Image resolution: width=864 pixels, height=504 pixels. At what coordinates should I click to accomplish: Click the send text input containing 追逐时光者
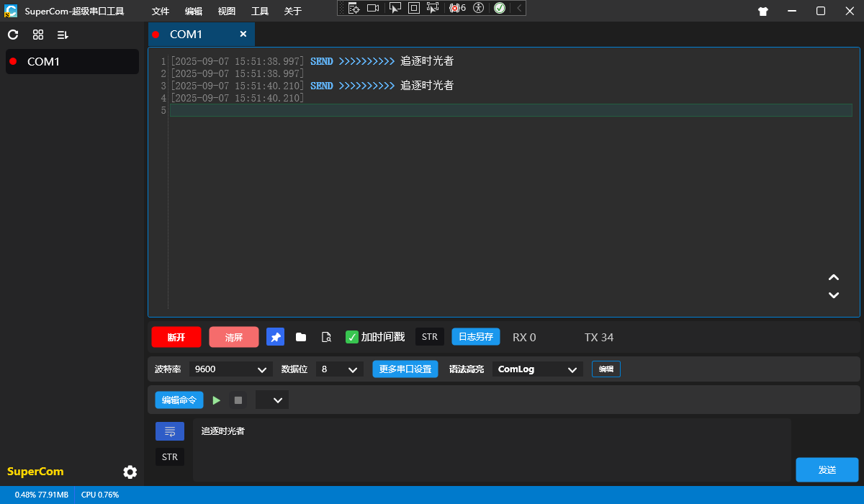pos(491,449)
